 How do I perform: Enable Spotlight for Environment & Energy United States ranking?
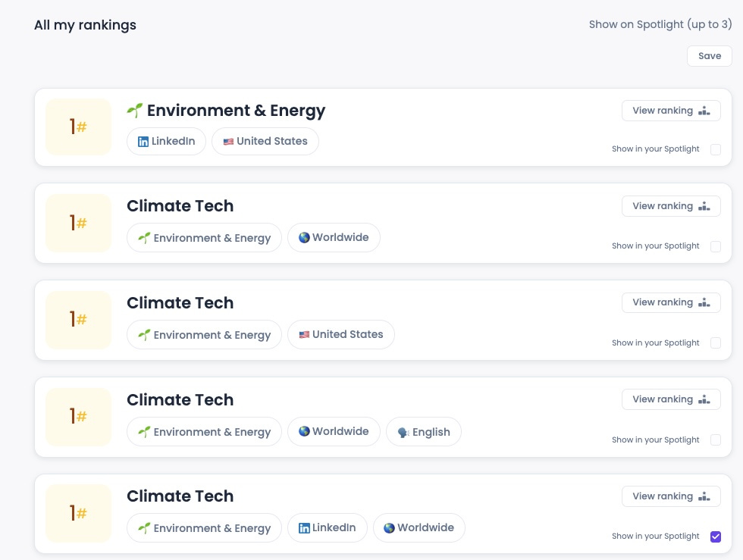pos(716,149)
